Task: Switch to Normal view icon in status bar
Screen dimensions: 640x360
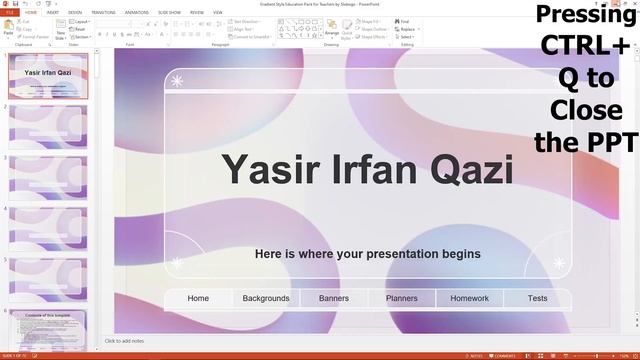Action: (x=528, y=356)
